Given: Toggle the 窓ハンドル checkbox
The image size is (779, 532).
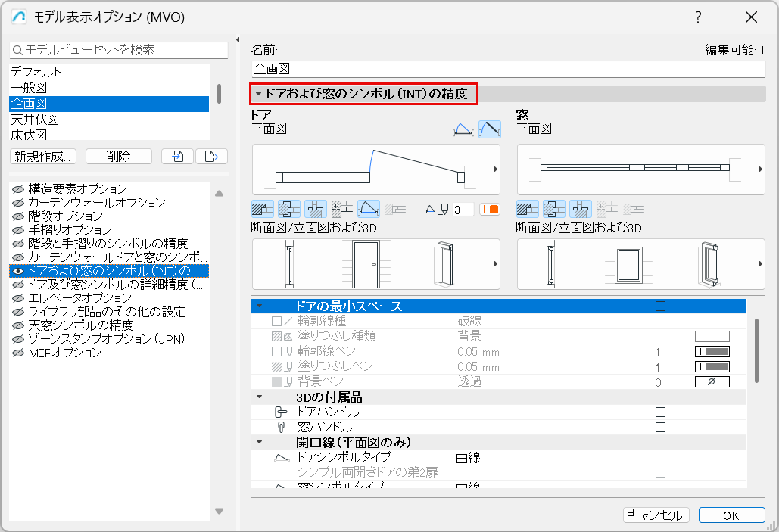Looking at the screenshot, I should tap(660, 426).
